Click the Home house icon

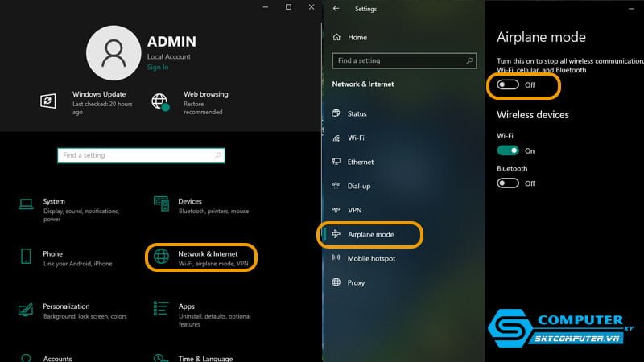click(x=336, y=37)
